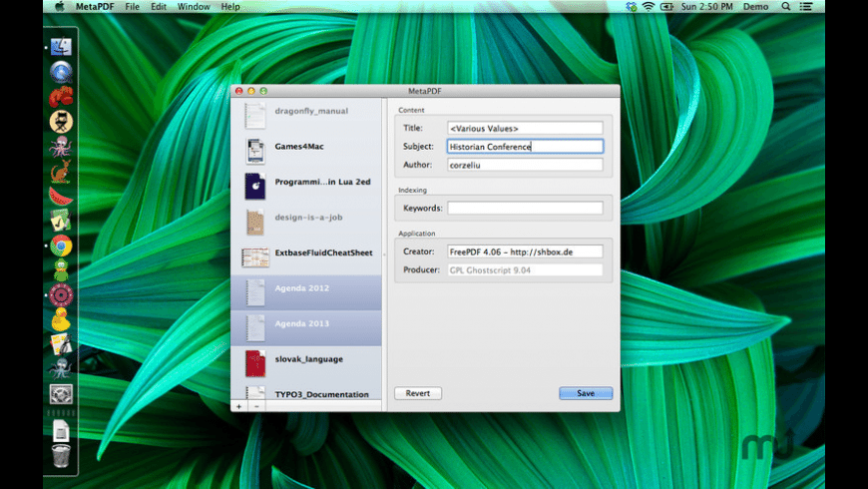Screen dimensions: 868x489
Task: Select Games4Mac in the PDF list
Action: (x=306, y=151)
